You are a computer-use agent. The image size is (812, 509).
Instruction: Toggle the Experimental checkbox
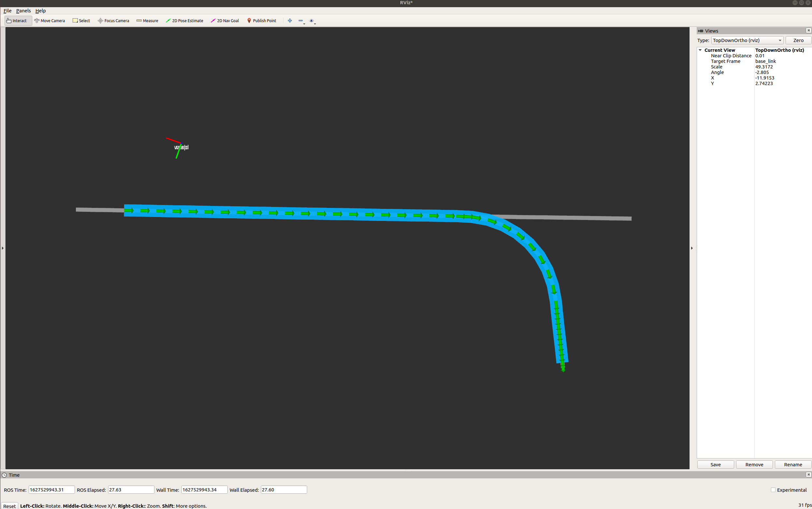[x=773, y=490]
